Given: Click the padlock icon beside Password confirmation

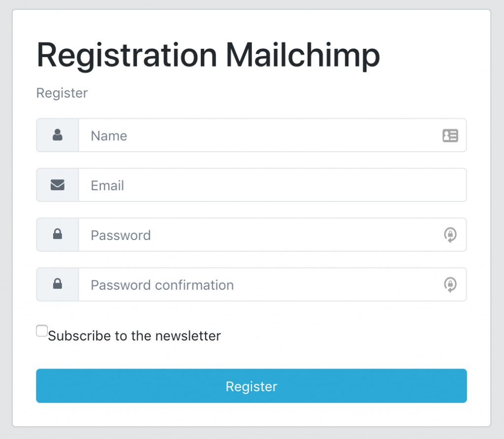Looking at the screenshot, I should point(58,284).
